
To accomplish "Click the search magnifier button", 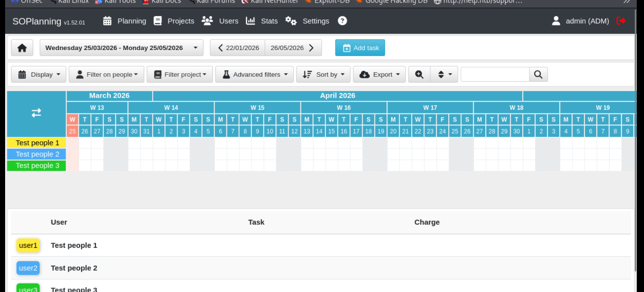I will [x=538, y=74].
